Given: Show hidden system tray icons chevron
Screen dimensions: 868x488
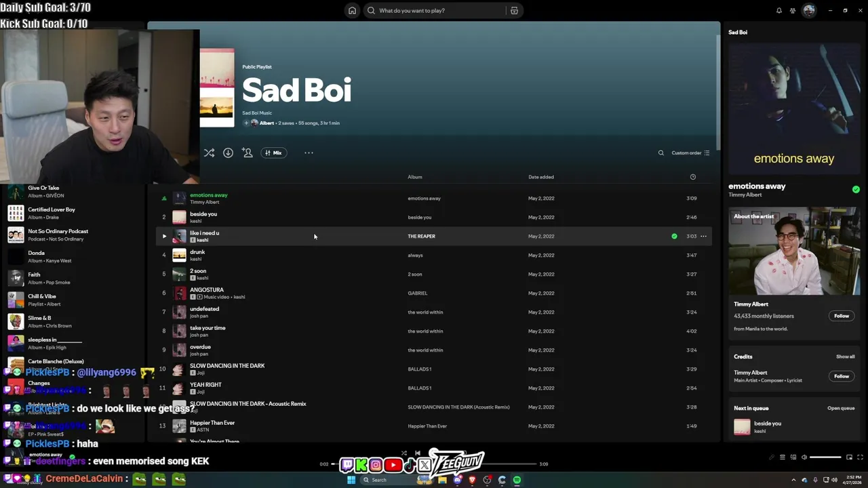Looking at the screenshot, I should click(x=793, y=480).
